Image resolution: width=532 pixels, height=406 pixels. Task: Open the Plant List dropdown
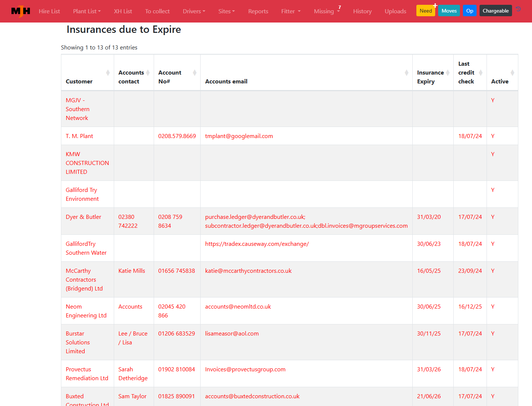[87, 11]
